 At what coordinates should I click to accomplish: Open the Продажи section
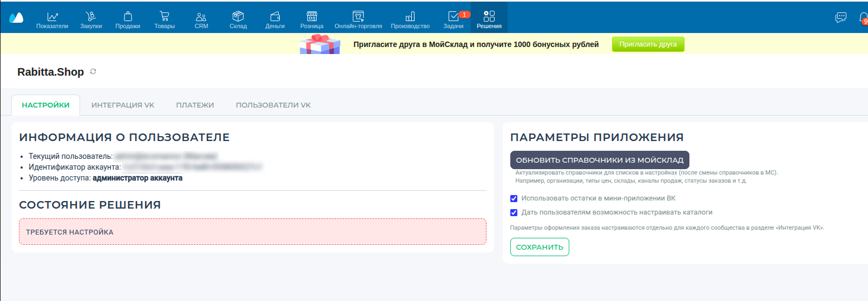[128, 20]
